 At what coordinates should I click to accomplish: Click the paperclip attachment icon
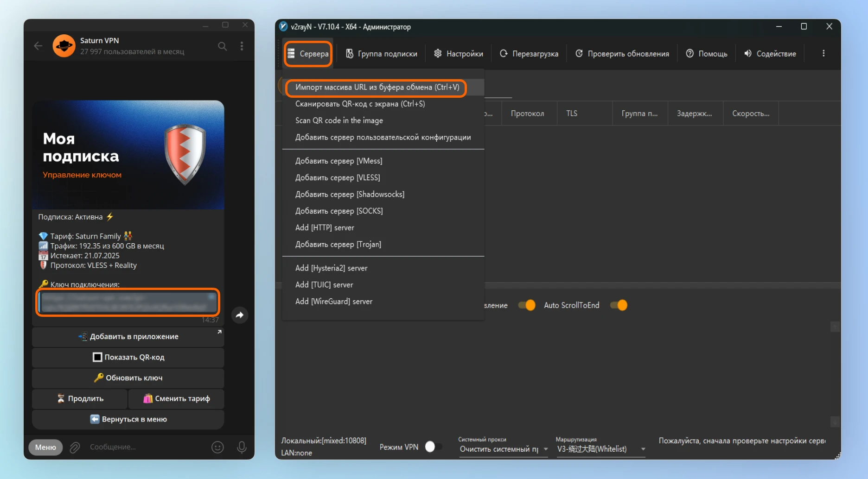coord(75,447)
